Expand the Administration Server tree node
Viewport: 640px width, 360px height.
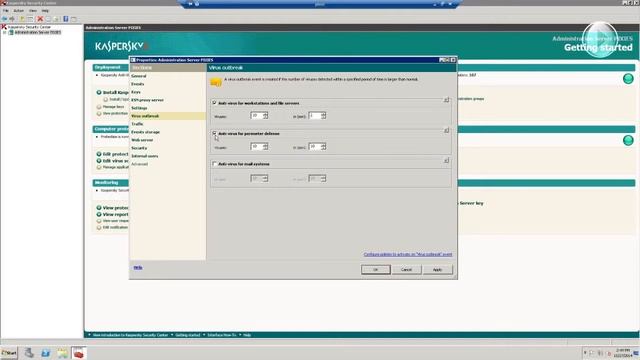point(4,32)
